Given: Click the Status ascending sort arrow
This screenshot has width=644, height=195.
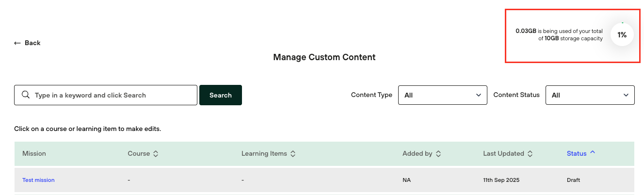Looking at the screenshot, I should click(x=593, y=153).
